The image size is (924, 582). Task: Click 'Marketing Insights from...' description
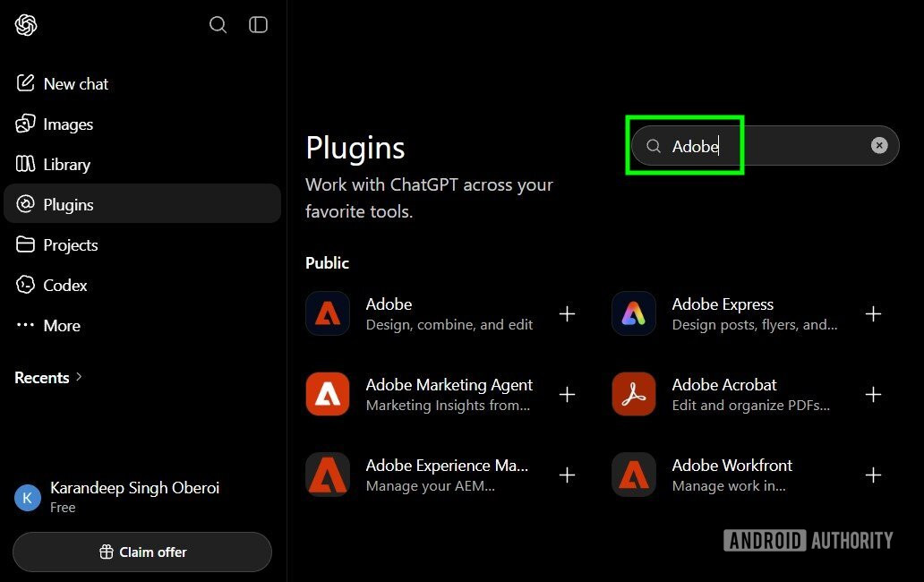click(448, 406)
